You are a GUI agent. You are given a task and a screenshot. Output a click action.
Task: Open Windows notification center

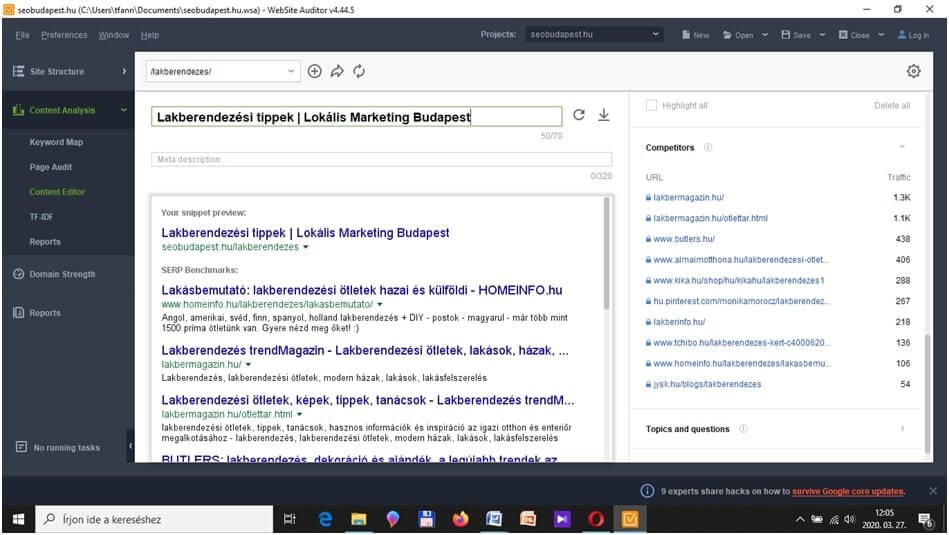point(925,519)
